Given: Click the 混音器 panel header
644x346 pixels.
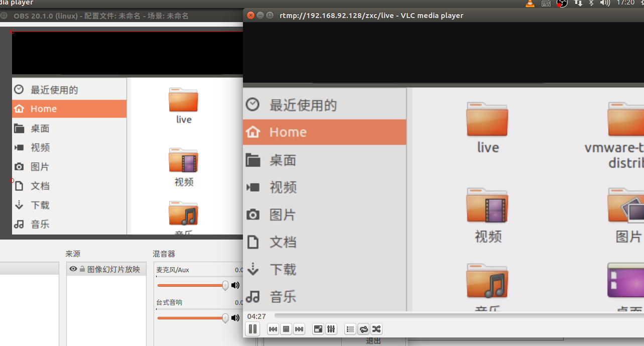Looking at the screenshot, I should click(164, 254).
